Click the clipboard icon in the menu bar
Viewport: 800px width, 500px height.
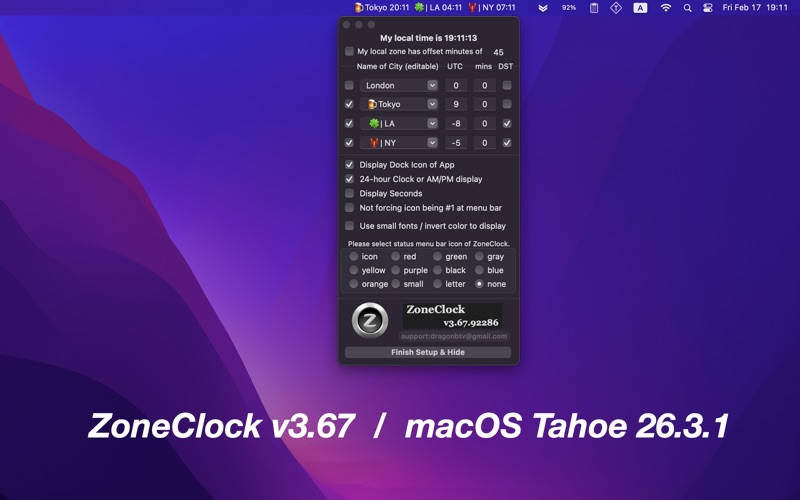pos(594,8)
